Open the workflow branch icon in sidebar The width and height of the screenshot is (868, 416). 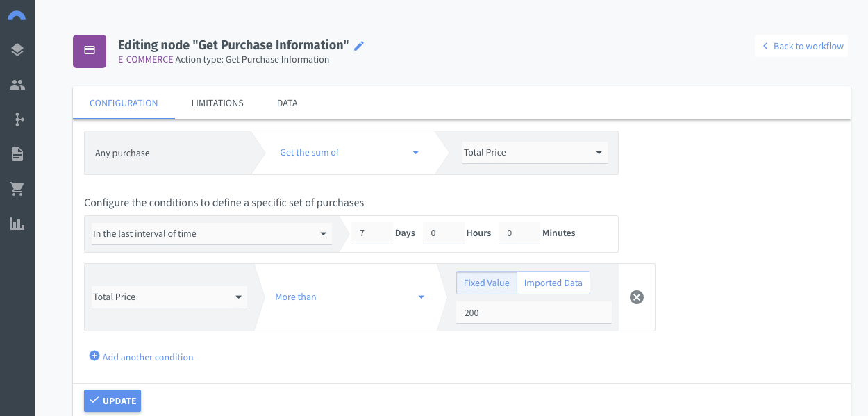tap(17, 119)
